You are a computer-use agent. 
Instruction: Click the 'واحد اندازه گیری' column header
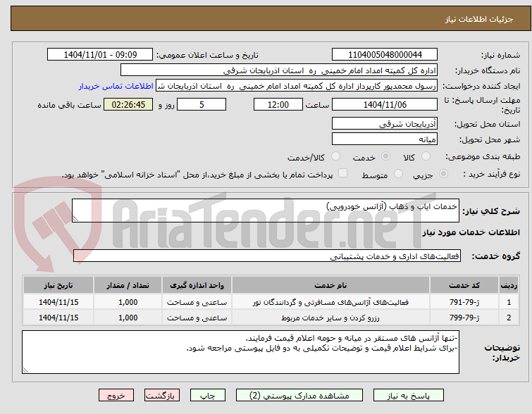tap(197, 285)
